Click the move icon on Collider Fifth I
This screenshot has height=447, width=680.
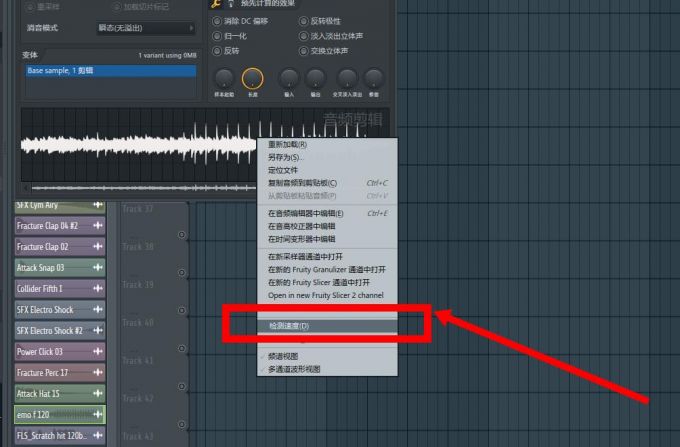point(98,288)
